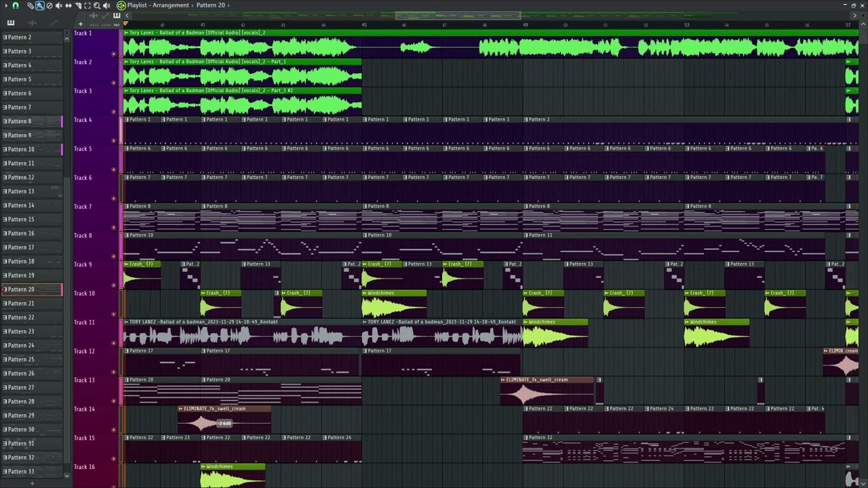Click bar 45 on the timeline ruler
This screenshot has height=488, width=868.
[x=364, y=25]
